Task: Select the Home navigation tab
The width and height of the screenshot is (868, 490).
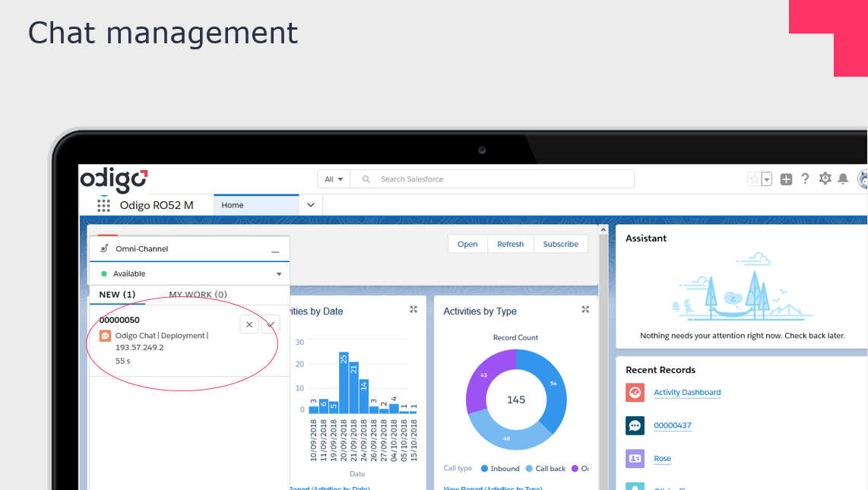Action: [233, 205]
